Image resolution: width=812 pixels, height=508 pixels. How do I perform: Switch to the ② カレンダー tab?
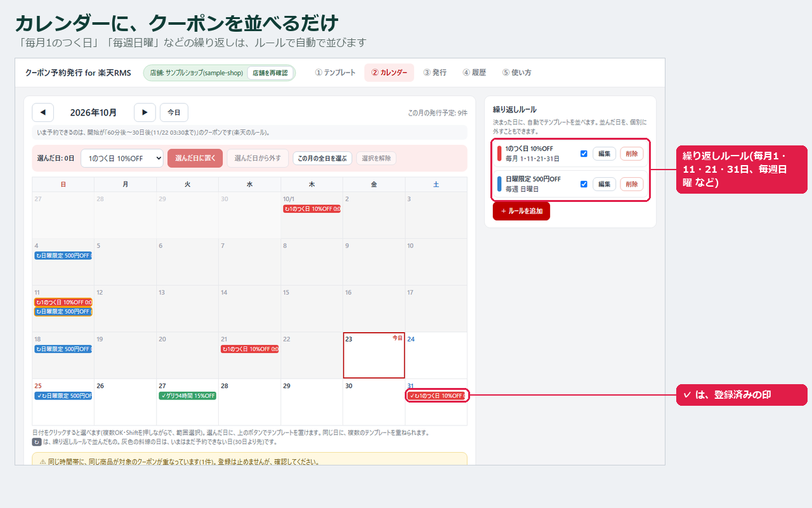pos(390,73)
